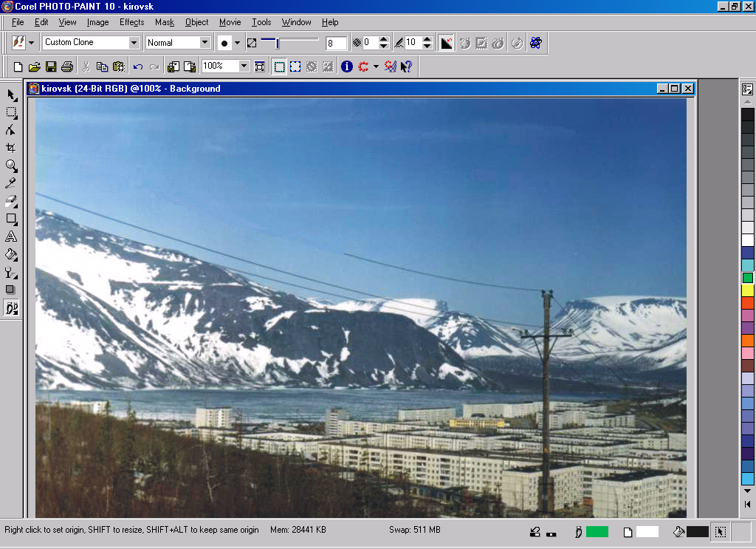Increase the soft edge value spinner
The height and width of the screenshot is (549, 756).
click(x=427, y=39)
